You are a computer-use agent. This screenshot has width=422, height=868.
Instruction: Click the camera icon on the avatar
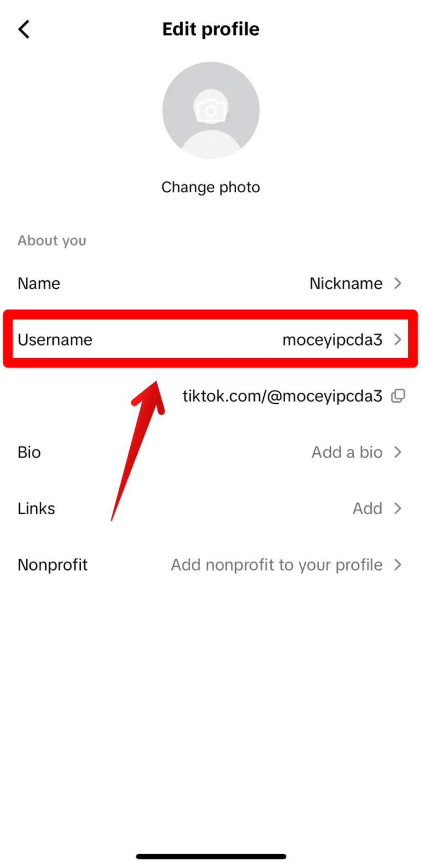pyautogui.click(x=211, y=110)
